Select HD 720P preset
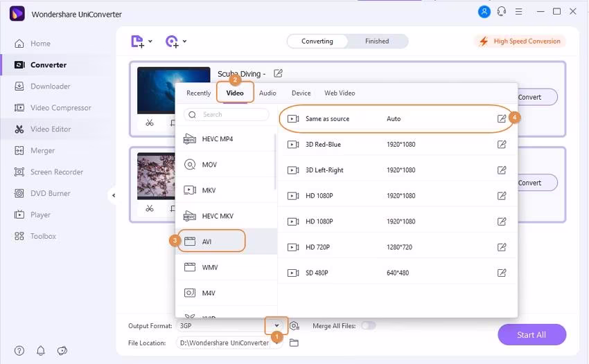The image size is (589, 364). click(396, 247)
